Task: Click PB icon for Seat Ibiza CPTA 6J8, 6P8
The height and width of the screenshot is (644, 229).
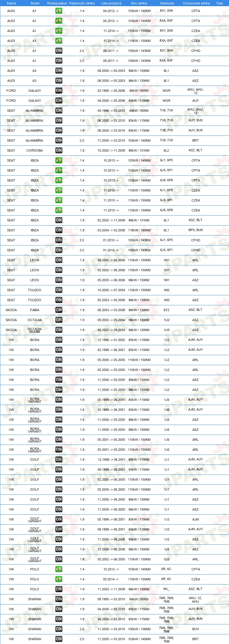Action: pyautogui.click(x=59, y=180)
